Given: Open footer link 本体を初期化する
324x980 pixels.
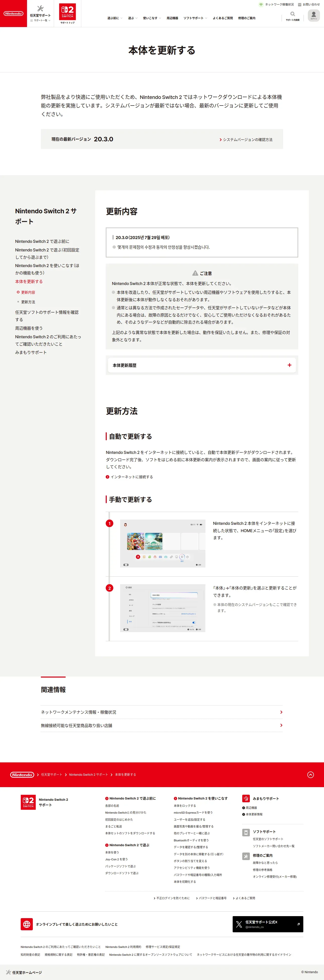Looking at the screenshot, I should pyautogui.click(x=185, y=882).
